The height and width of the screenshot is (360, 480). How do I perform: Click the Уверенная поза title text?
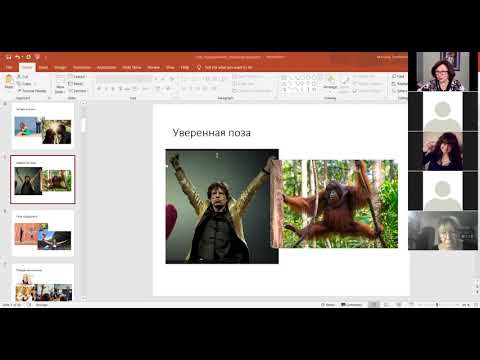click(212, 133)
